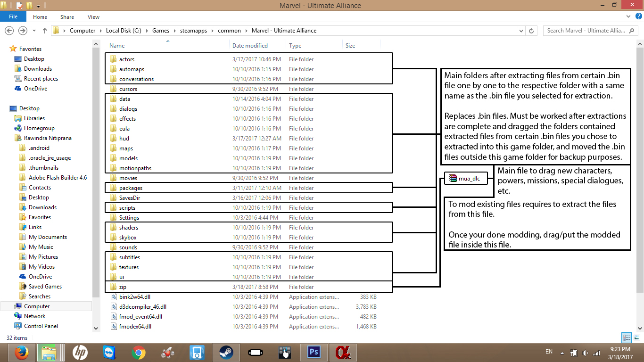
Task: Click the breadcrumb arrow after common
Action: [246, 31]
